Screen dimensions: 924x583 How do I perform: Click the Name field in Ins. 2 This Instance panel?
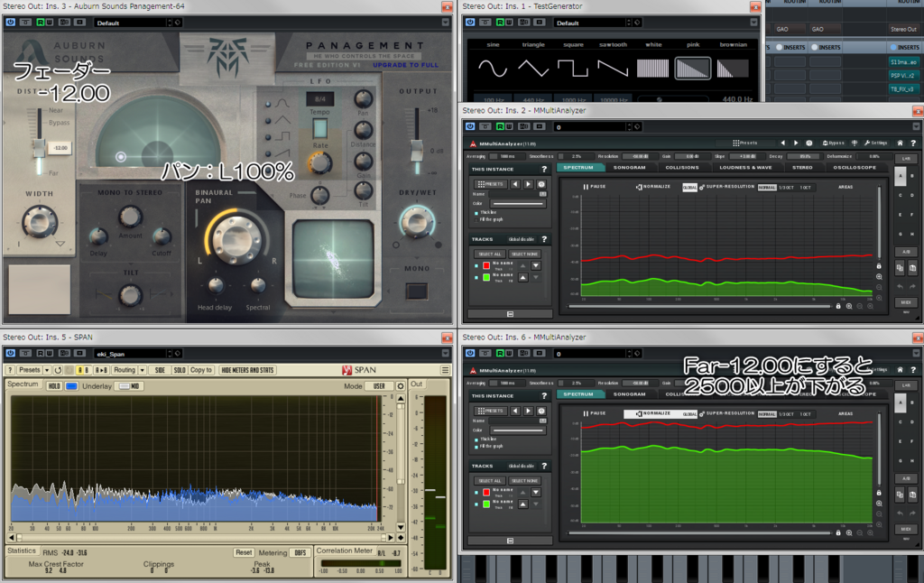pos(517,194)
